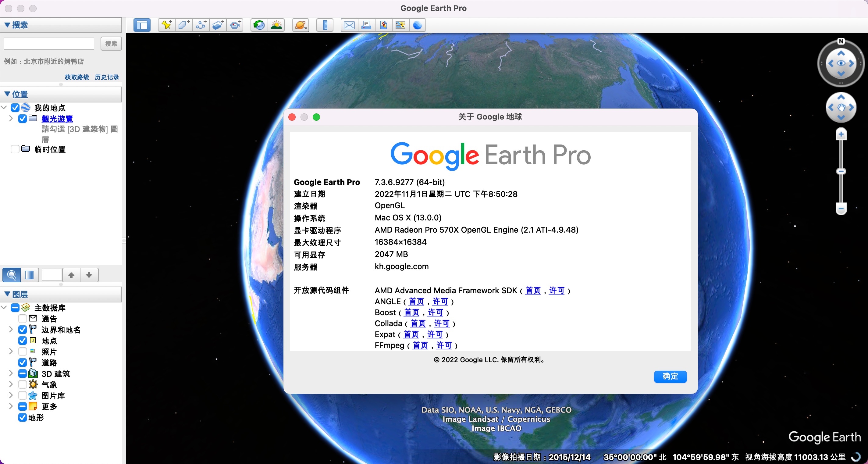Select the Add Placemark tool
This screenshot has height=464, width=868.
click(x=166, y=25)
